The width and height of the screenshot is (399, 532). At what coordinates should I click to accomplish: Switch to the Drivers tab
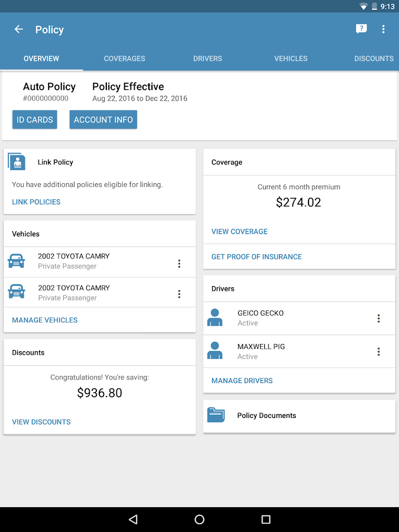click(207, 59)
